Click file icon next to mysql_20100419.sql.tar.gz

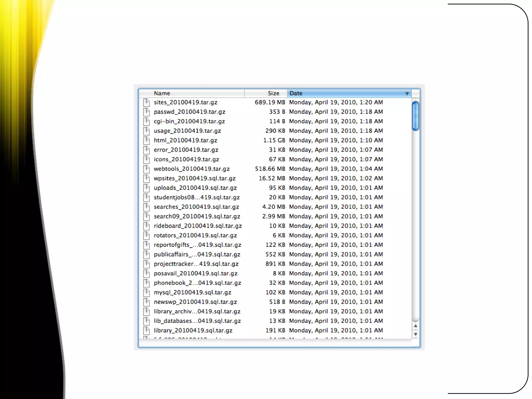coord(147,292)
